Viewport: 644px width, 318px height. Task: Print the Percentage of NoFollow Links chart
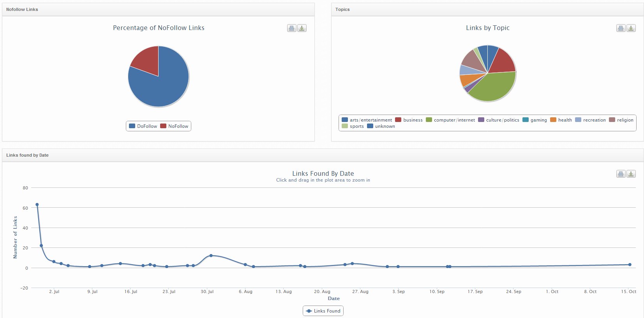(x=291, y=28)
